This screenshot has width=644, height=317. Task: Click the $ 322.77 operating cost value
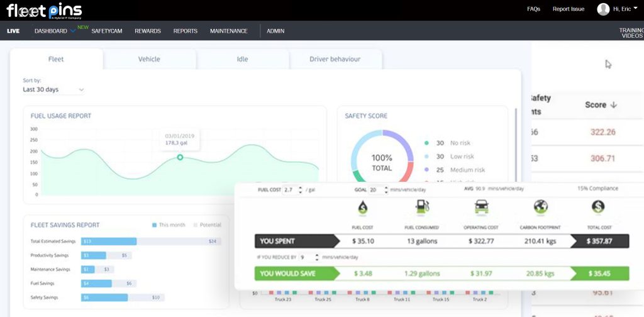(481, 241)
